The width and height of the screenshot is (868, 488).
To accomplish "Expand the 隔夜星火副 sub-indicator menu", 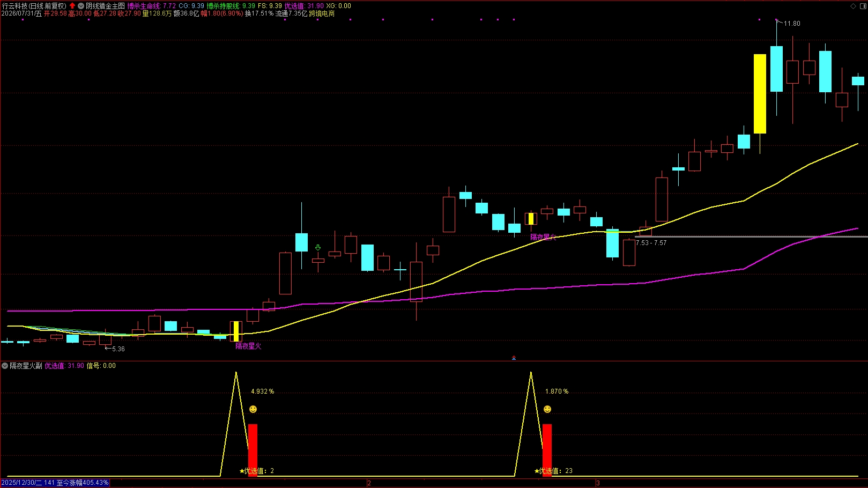I will click(5, 366).
